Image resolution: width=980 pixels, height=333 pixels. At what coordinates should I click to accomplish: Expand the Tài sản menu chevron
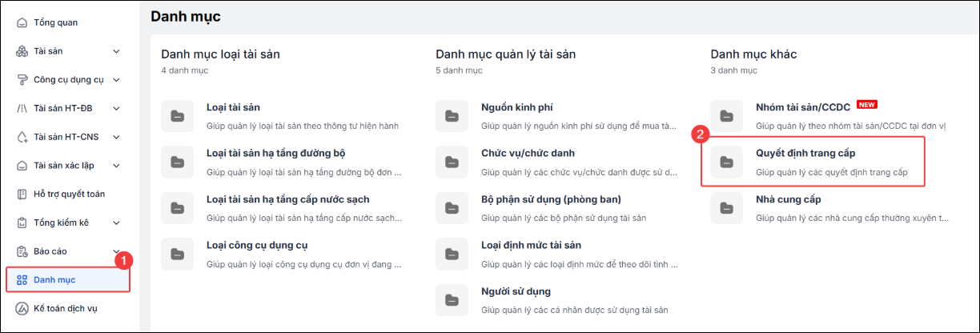116,51
